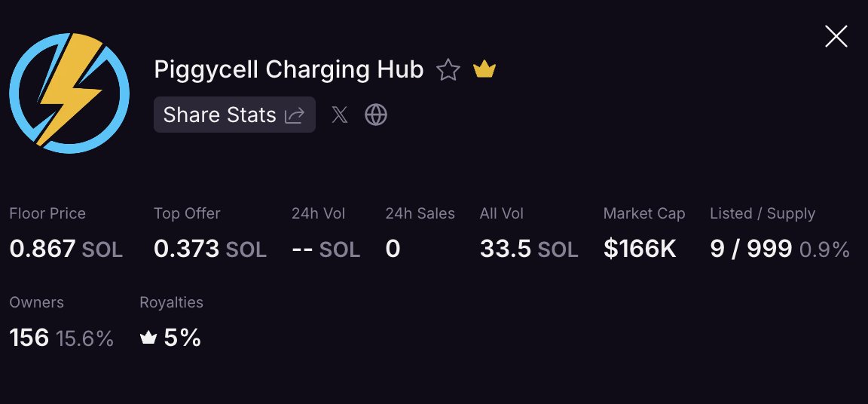868x404 pixels.
Task: Click the Piggycell lightning bolt logo
Action: tap(69, 93)
